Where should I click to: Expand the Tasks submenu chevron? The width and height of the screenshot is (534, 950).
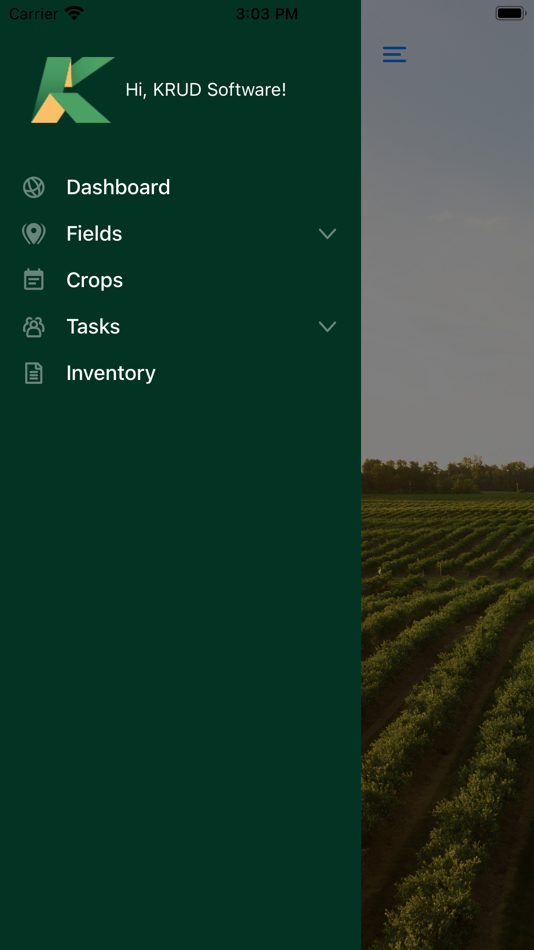coord(327,327)
